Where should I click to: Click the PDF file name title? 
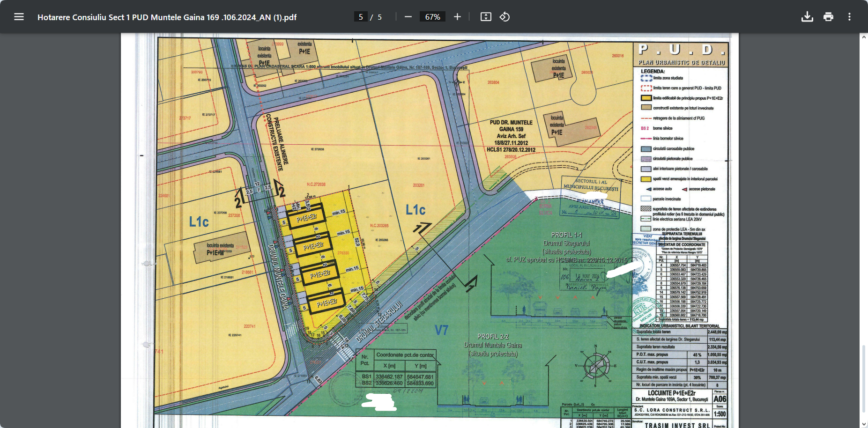pos(167,17)
